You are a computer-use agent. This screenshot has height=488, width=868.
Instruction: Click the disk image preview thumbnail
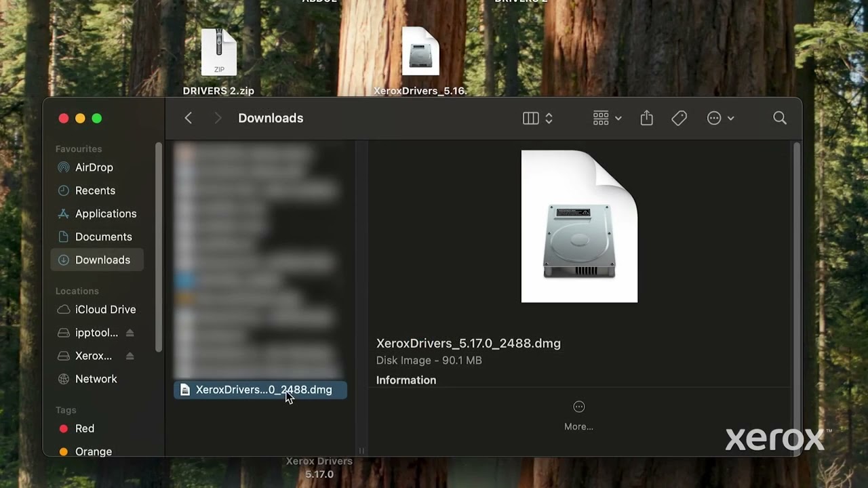579,226
